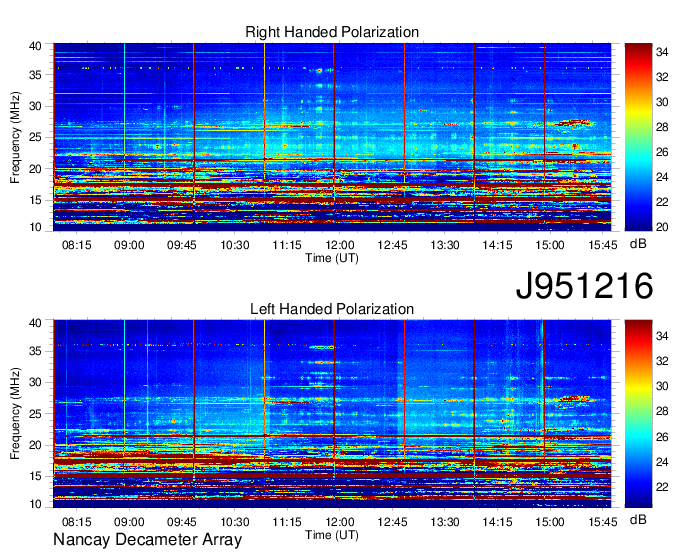Screen dimensions: 680x552
Task: Click 30 dB value on Right Handed colorbar
Action: (x=662, y=102)
